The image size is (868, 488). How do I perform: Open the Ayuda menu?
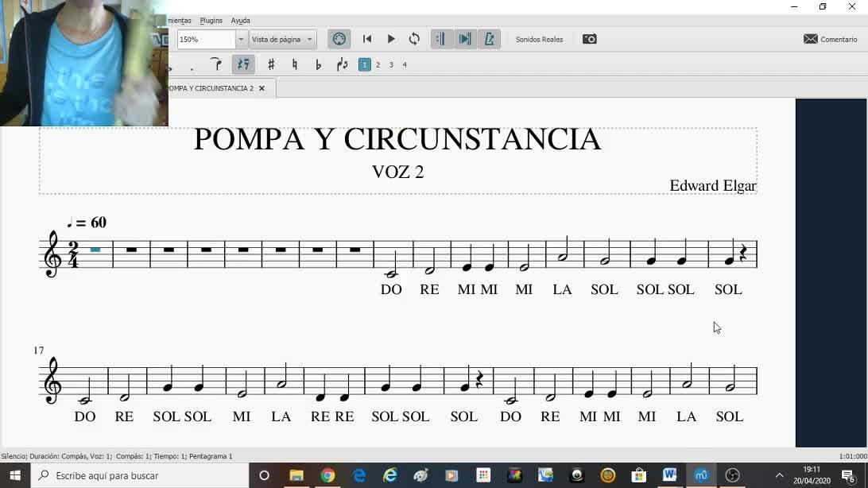pos(240,21)
